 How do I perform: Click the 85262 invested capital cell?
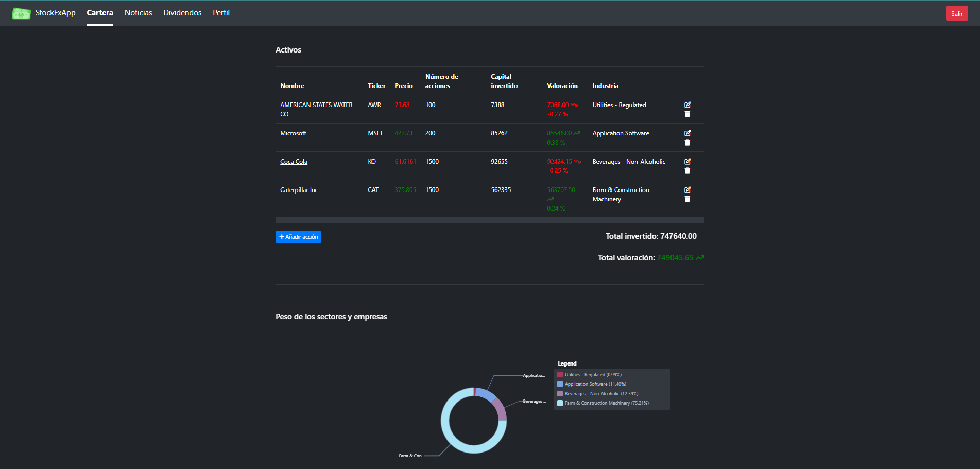499,133
